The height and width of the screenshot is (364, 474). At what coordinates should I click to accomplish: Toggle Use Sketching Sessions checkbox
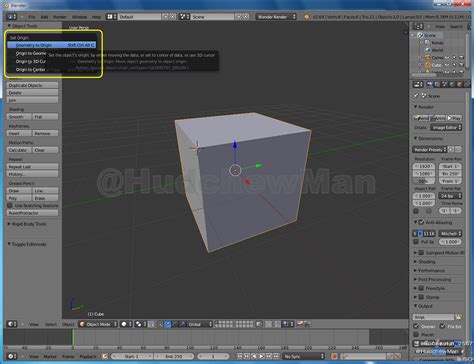coord(10,206)
